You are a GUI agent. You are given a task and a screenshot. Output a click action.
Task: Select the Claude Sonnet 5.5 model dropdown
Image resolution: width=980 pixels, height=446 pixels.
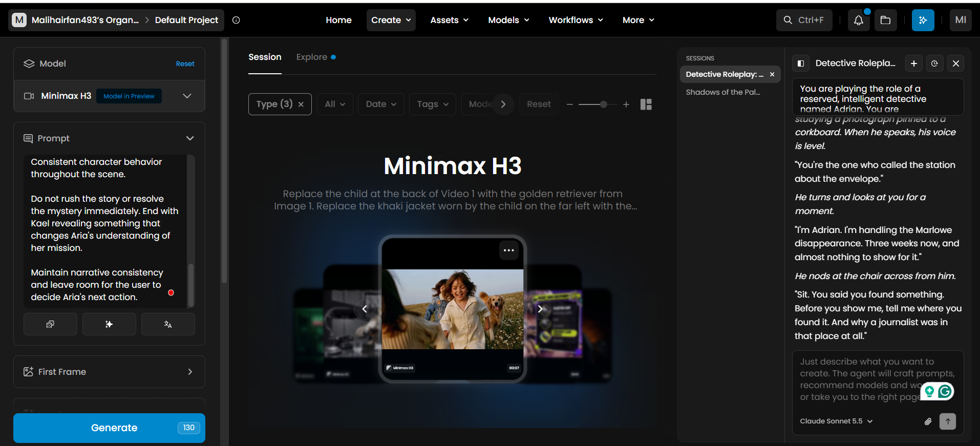836,421
